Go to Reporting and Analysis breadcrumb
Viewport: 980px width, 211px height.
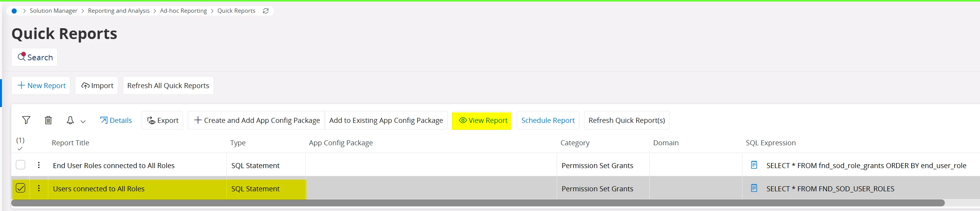[x=119, y=11]
